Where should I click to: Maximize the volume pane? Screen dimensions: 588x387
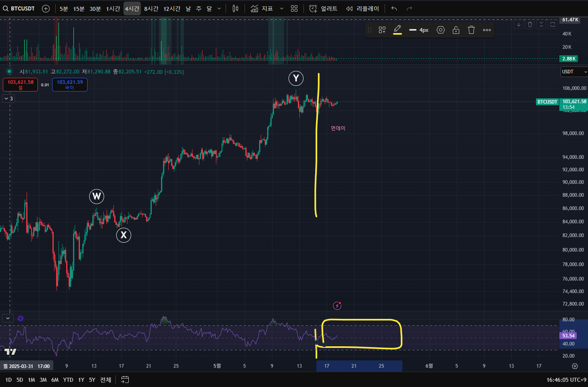coord(553,25)
